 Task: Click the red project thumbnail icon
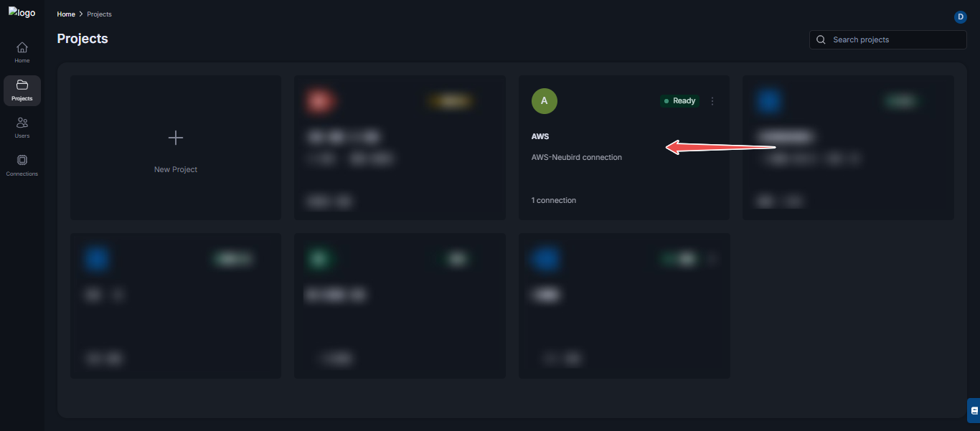point(321,101)
